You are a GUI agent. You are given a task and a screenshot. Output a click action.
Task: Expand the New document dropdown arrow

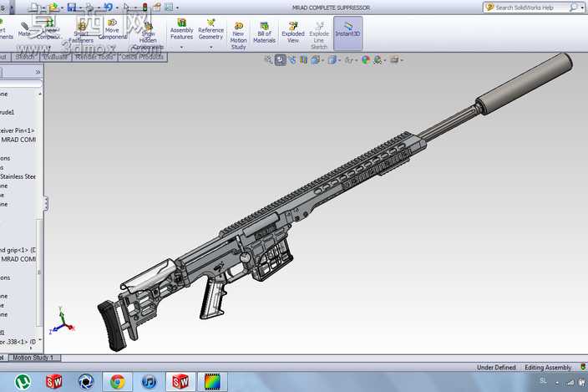pos(43,8)
